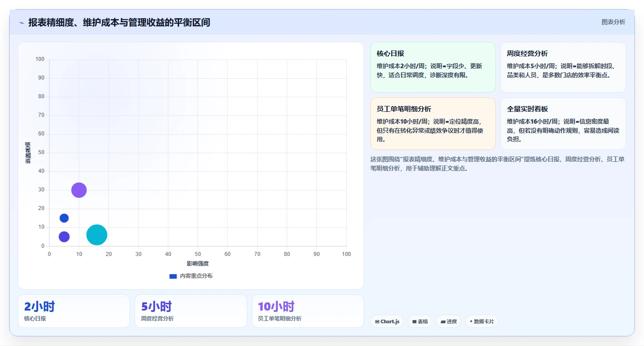Click the 10小时 stat card
The height and width of the screenshot is (346, 644).
[x=308, y=311]
